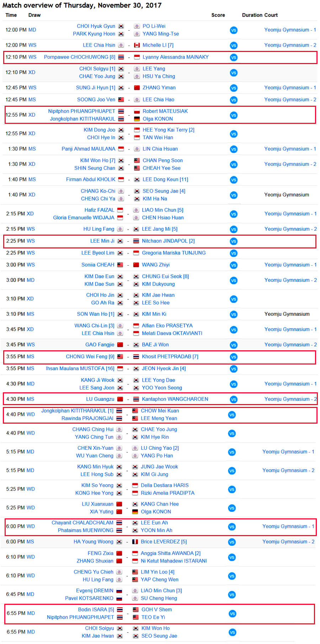
Task: Click the Score column header
Action: 218,15
